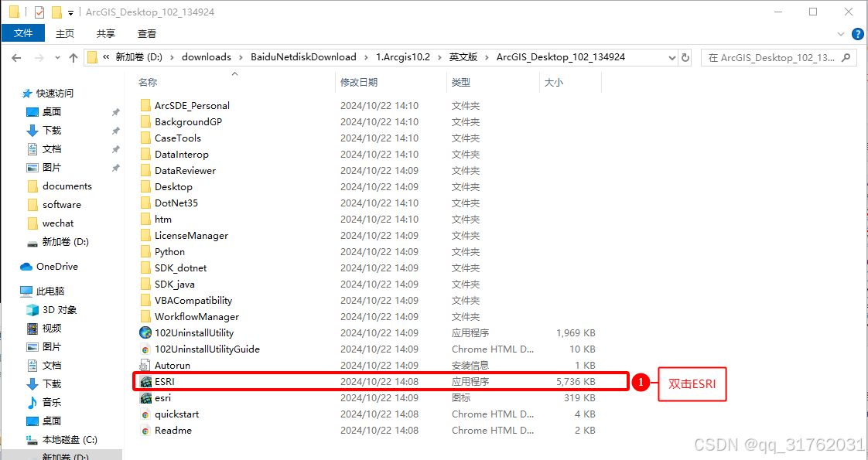This screenshot has height=460, width=868.
Task: Open recent locations dropdown arrow
Action: click(x=57, y=57)
